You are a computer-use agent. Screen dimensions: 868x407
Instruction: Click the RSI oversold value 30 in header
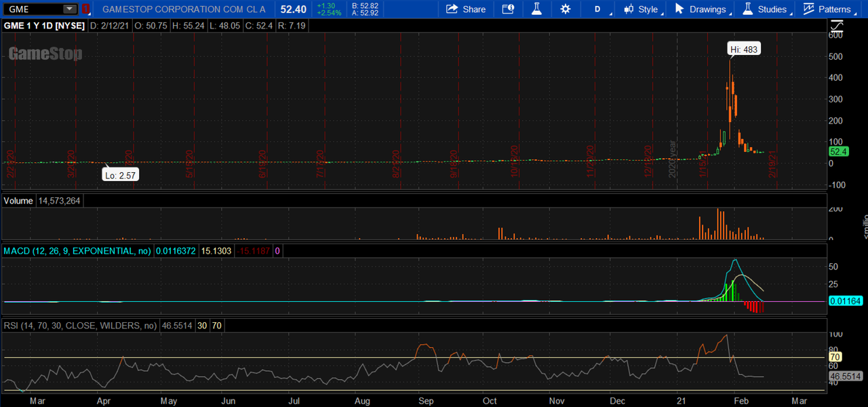202,326
